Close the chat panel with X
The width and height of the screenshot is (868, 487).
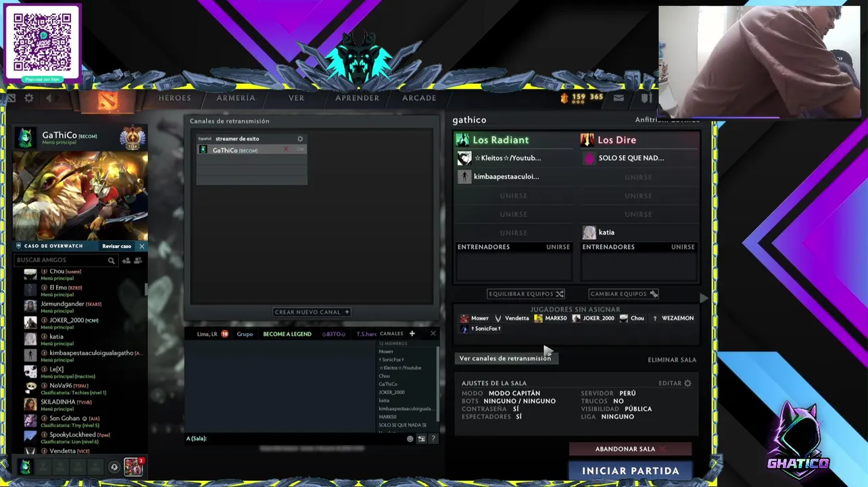pyautogui.click(x=433, y=333)
